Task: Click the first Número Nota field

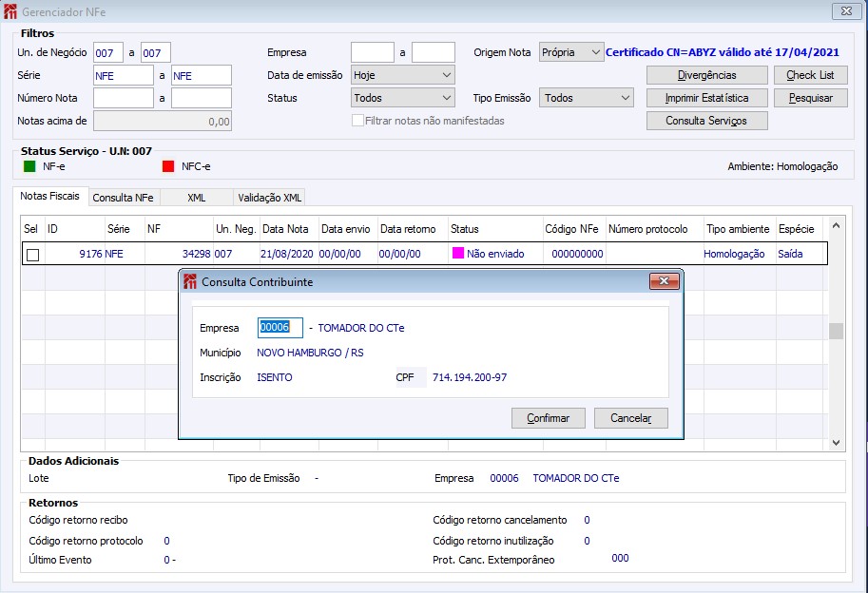Action: [x=124, y=98]
